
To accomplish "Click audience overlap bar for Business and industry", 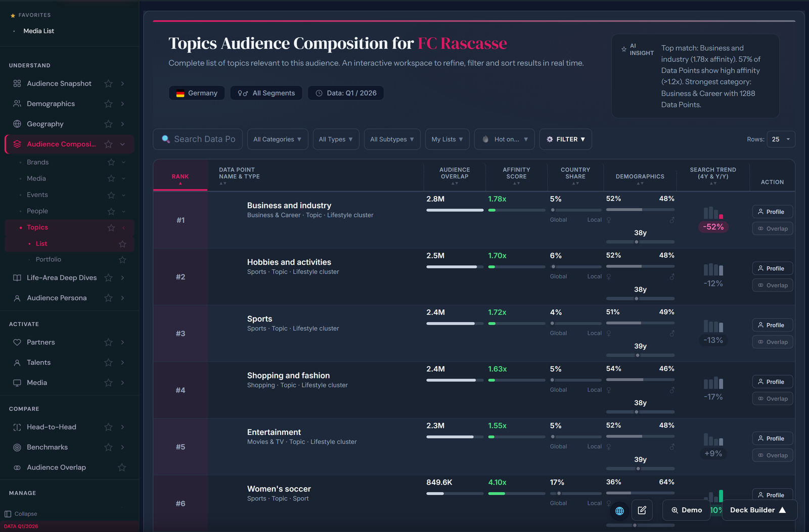I will click(x=455, y=210).
